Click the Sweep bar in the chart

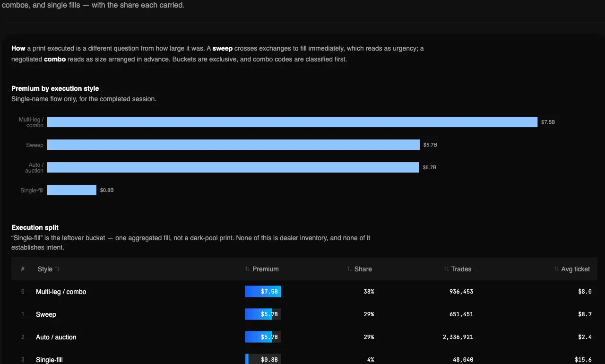[x=233, y=145]
